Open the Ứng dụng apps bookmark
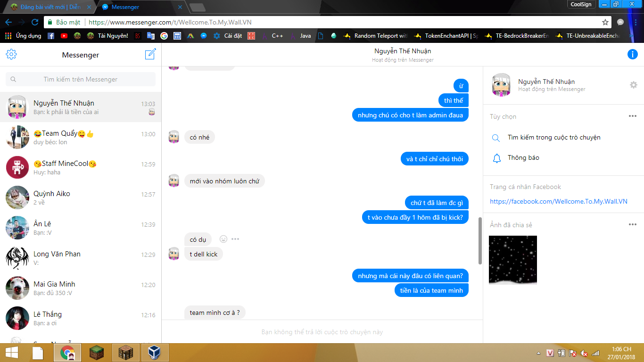Viewport: 644px width, 362px height. pyautogui.click(x=23, y=36)
